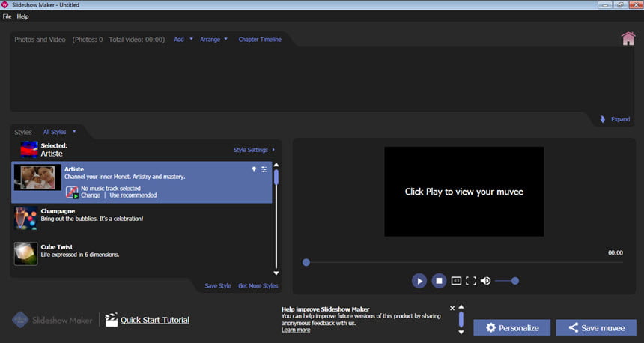Click the playback seek bar handle
Screen dimensions: 644x343
306,262
